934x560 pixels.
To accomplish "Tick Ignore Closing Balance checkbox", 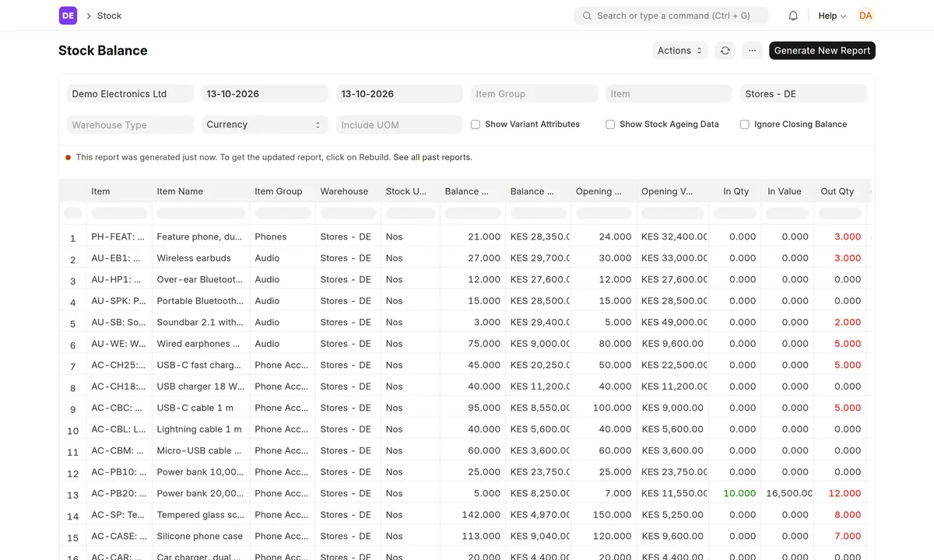I will coord(745,124).
